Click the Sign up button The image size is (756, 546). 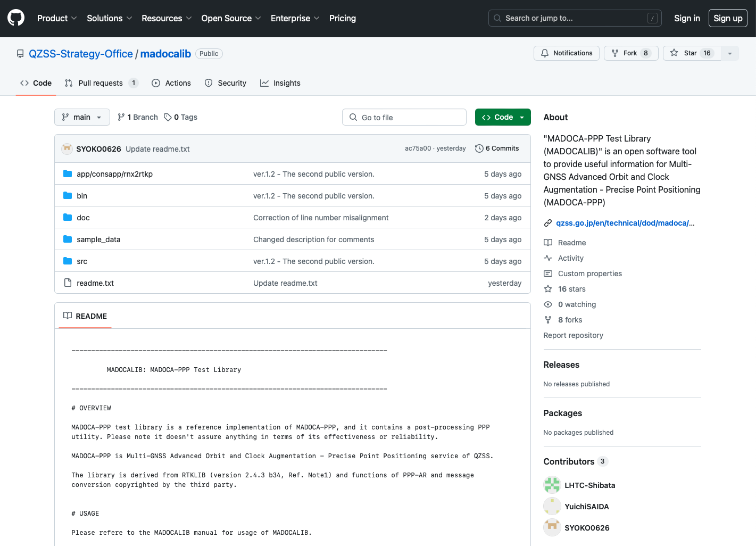(728, 18)
